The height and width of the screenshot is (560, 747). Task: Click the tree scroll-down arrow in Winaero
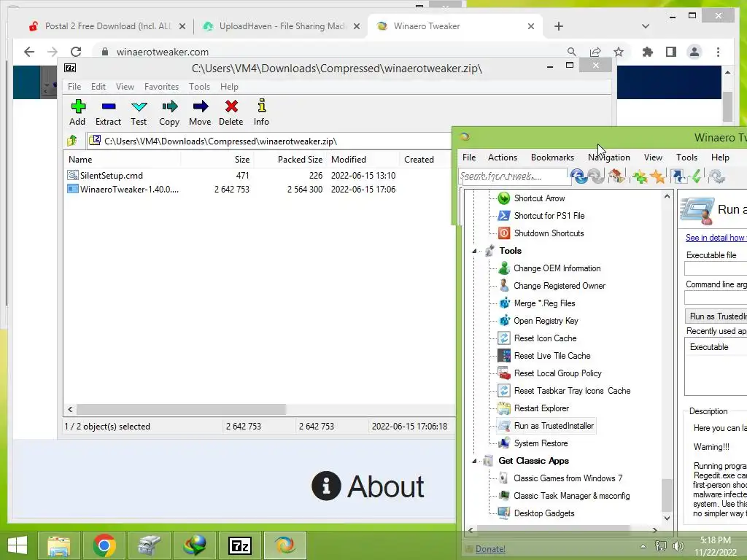pyautogui.click(x=667, y=518)
